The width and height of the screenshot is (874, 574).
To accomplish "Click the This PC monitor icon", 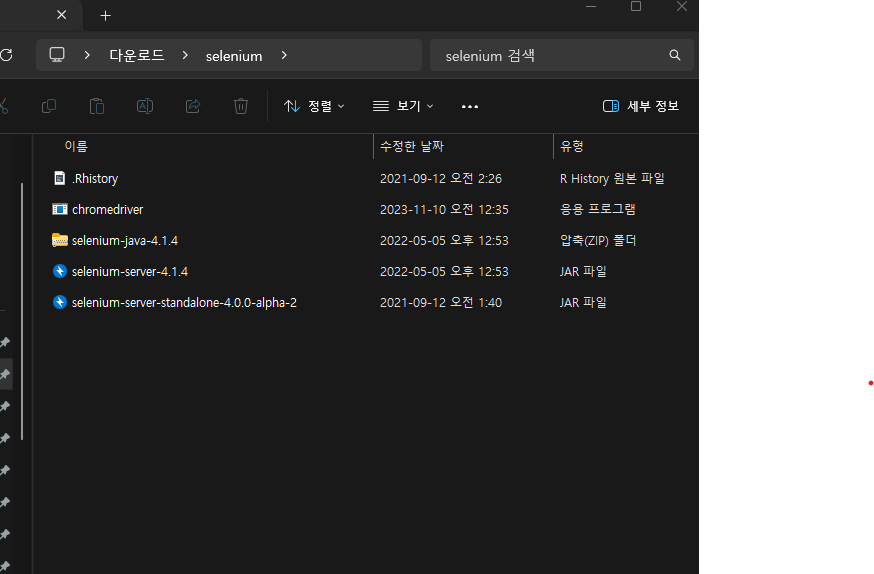I will 57,55.
